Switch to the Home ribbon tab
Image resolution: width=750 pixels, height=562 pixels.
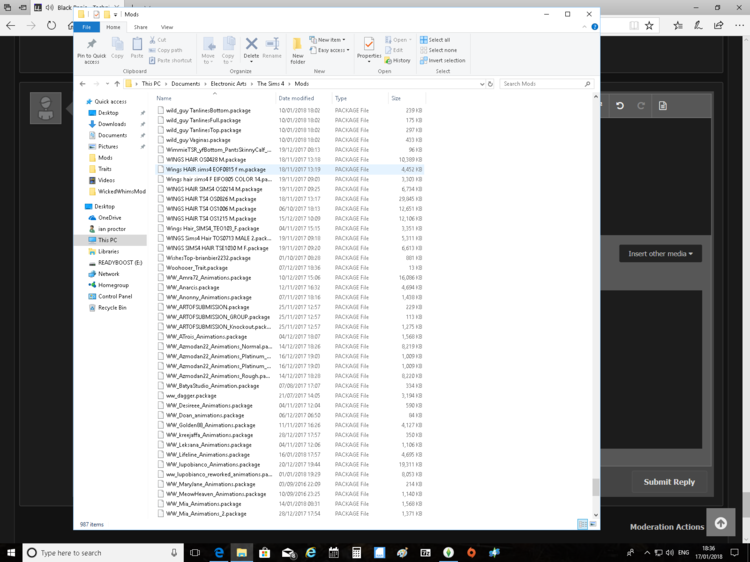point(113,27)
